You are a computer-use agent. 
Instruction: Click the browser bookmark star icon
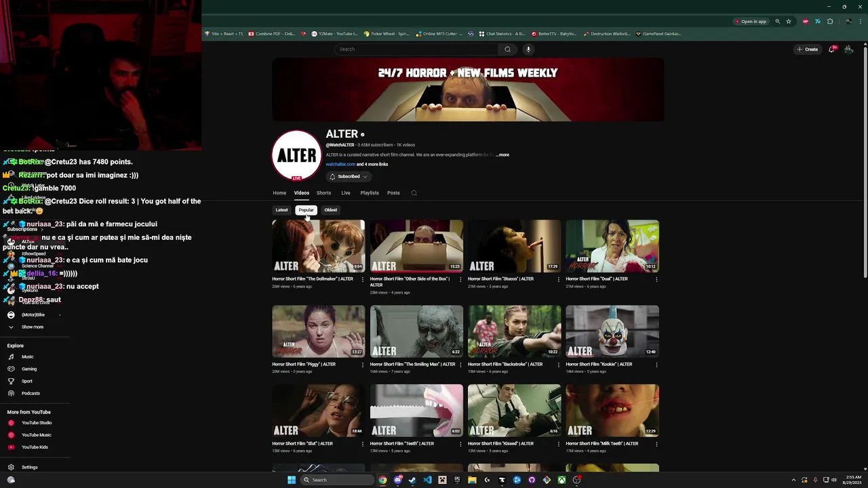pos(789,21)
